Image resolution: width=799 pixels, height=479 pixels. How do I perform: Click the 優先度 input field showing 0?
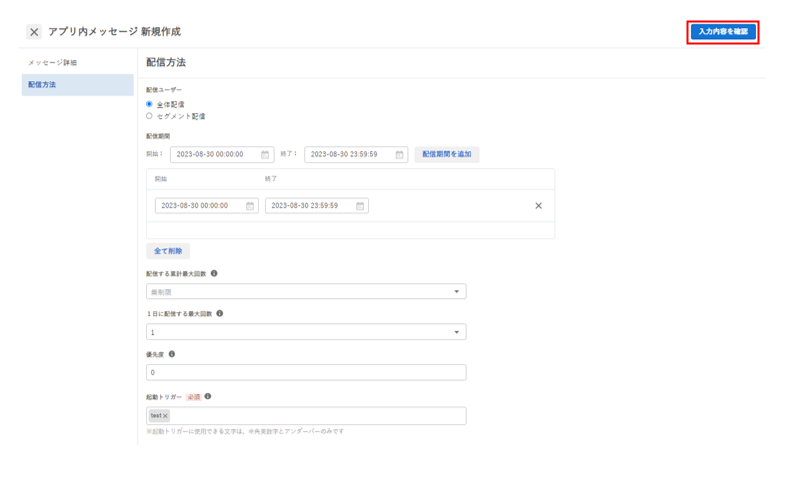pyautogui.click(x=306, y=372)
